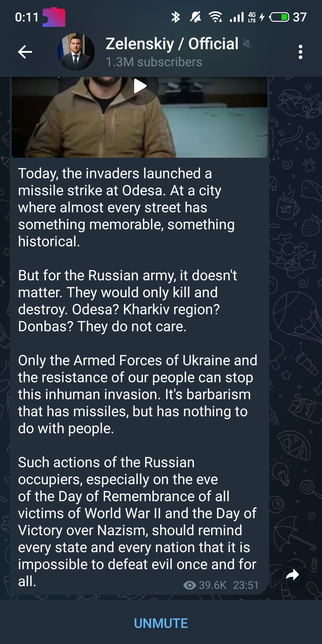Tap the battery indicator icon

point(279,17)
